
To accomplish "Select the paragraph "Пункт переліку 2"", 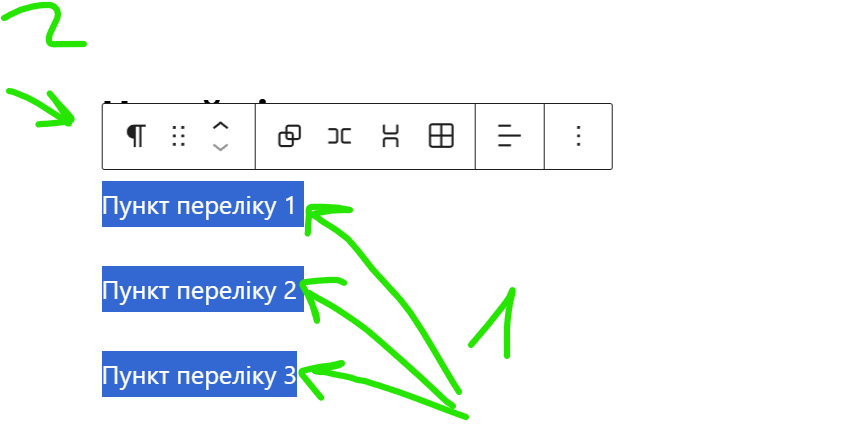I will pyautogui.click(x=203, y=289).
